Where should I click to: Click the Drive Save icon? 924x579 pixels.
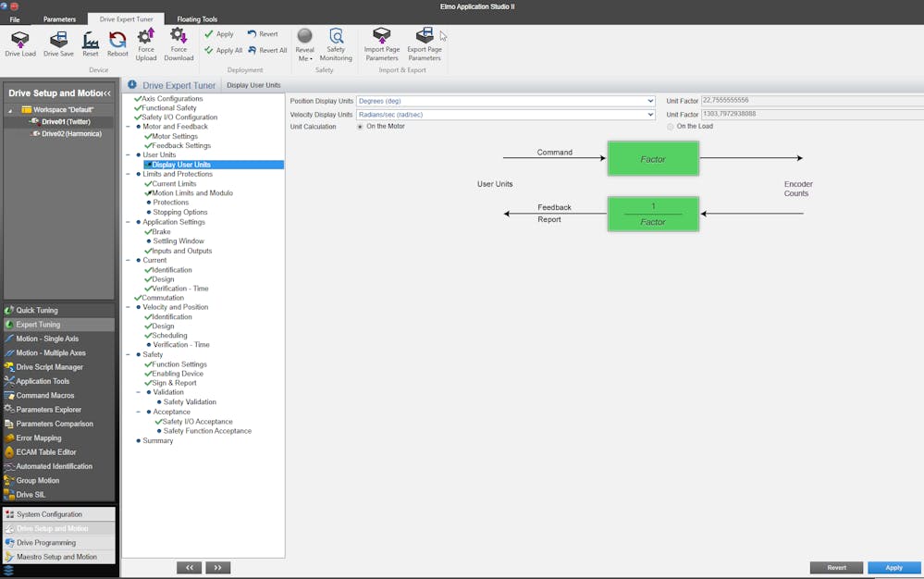pyautogui.click(x=58, y=40)
